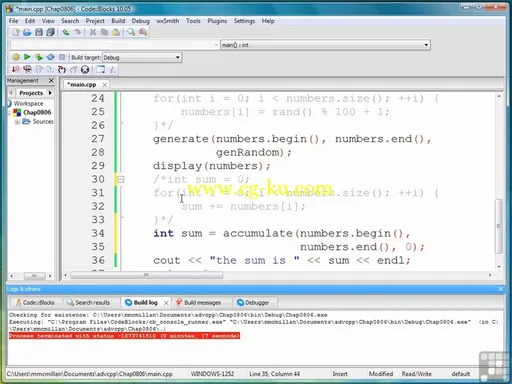Select the Workspace node in the tree
This screenshot has height=384, width=512.
28,103
